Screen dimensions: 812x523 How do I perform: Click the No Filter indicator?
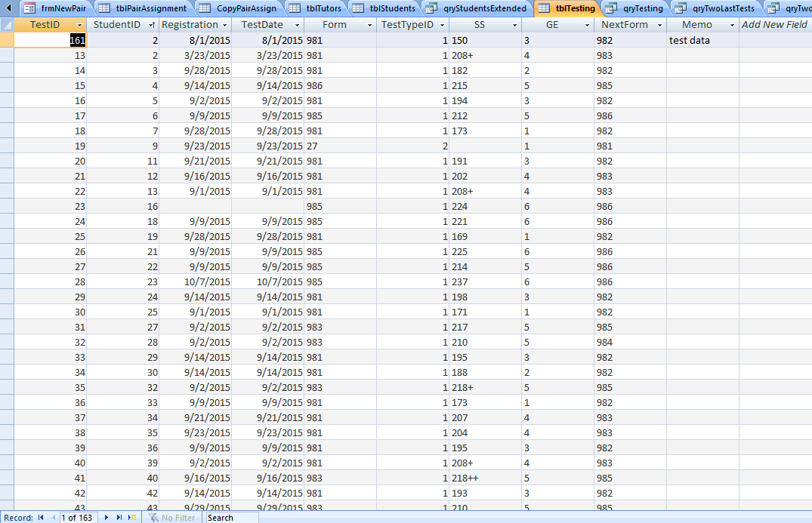172,517
